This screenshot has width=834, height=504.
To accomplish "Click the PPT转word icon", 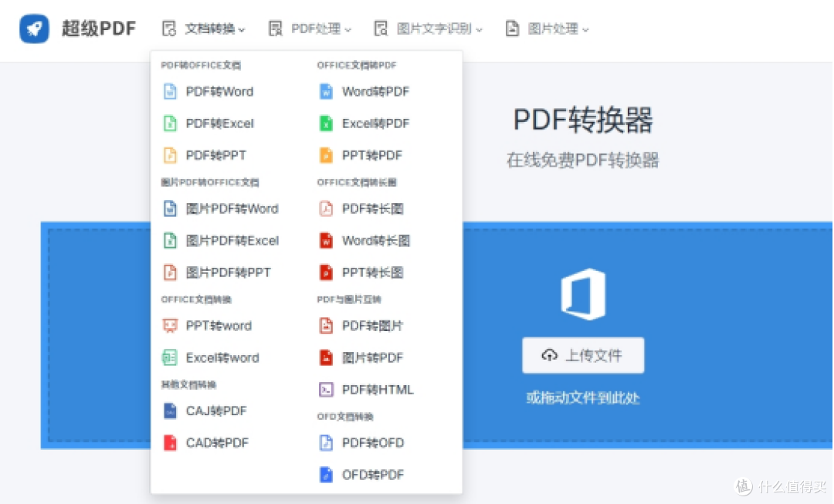I will (x=170, y=326).
